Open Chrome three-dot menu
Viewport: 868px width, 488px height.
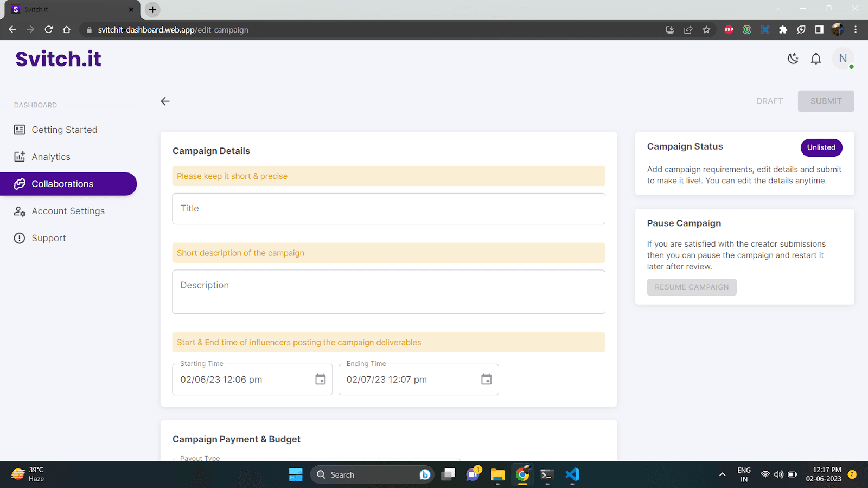pos(856,30)
